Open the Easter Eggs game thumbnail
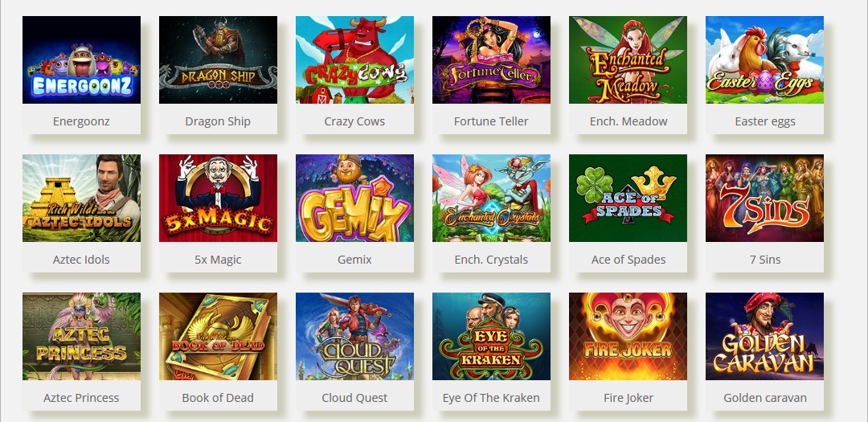The width and height of the screenshot is (868, 422). (x=764, y=59)
